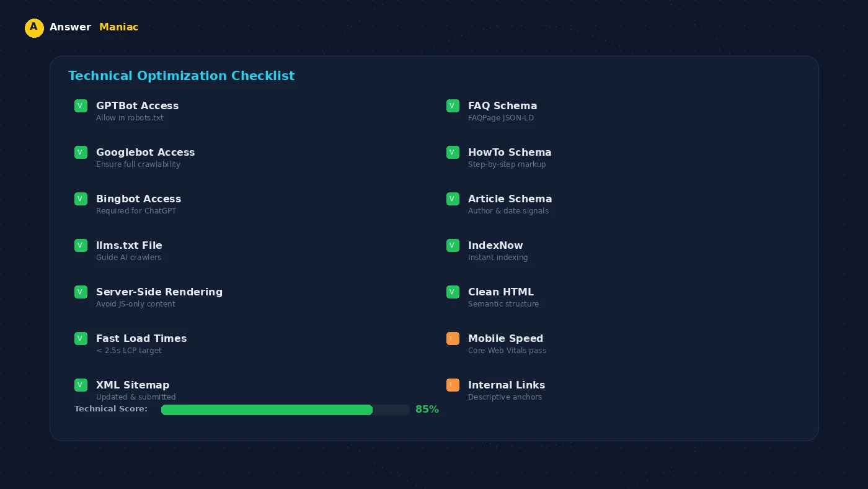Click the FAQ Schema check badge
This screenshot has width=868, height=489.
point(453,105)
